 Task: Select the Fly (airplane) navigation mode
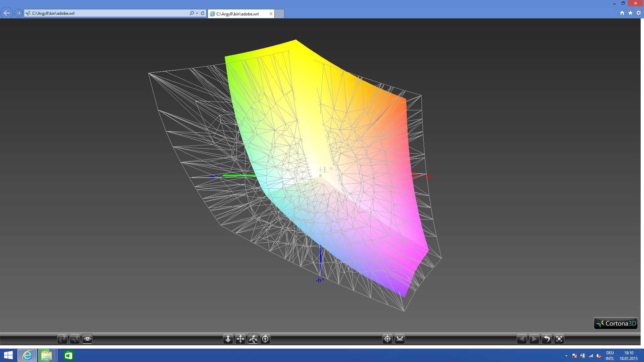tap(75, 339)
